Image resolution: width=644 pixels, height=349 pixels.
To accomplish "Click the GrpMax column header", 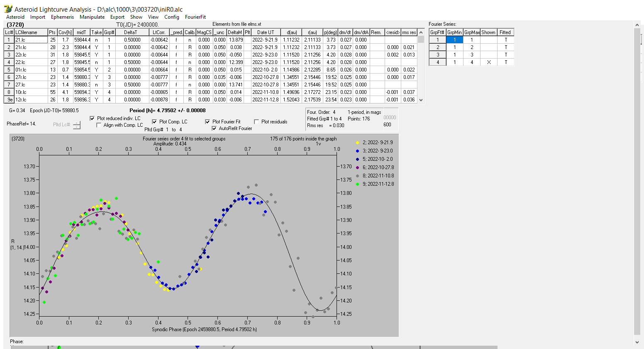I will 472,32.
